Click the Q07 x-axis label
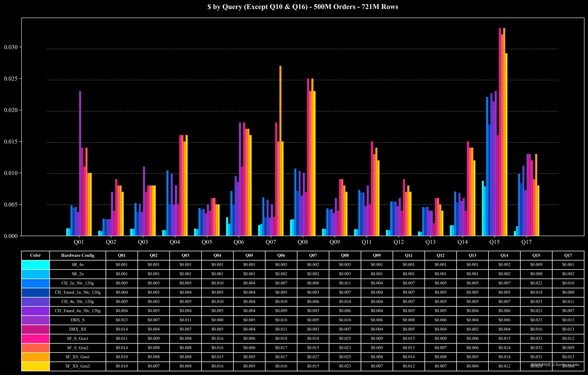The image size is (588, 375). tap(271, 242)
